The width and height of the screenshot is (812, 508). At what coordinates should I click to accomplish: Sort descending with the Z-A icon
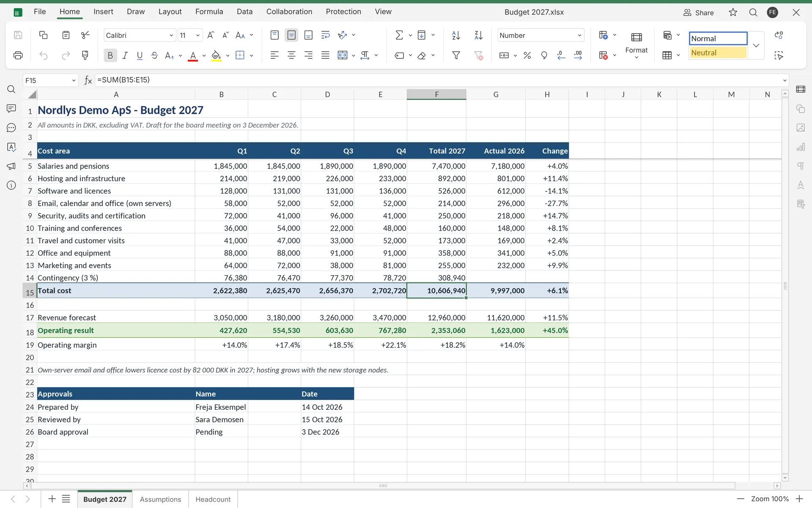coord(478,35)
